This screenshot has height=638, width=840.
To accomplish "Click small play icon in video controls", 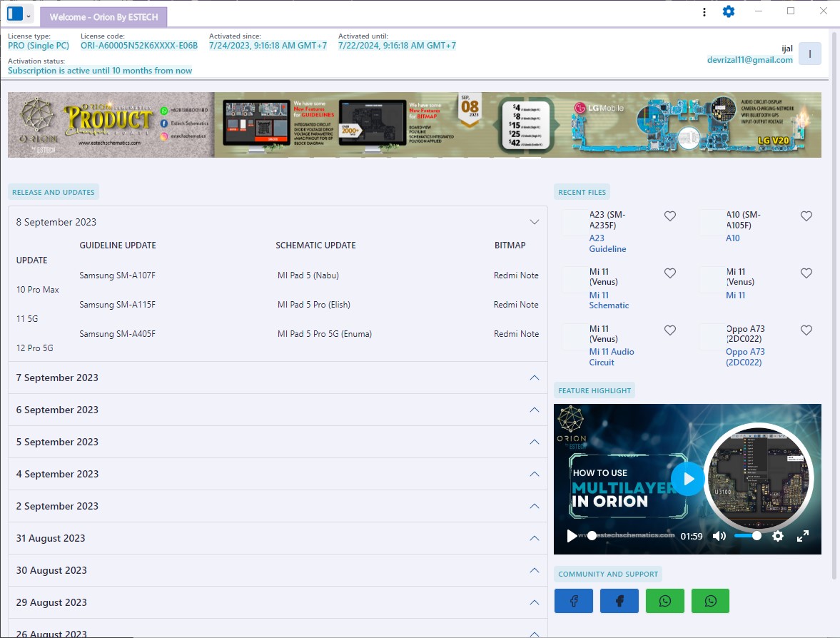I will [572, 536].
